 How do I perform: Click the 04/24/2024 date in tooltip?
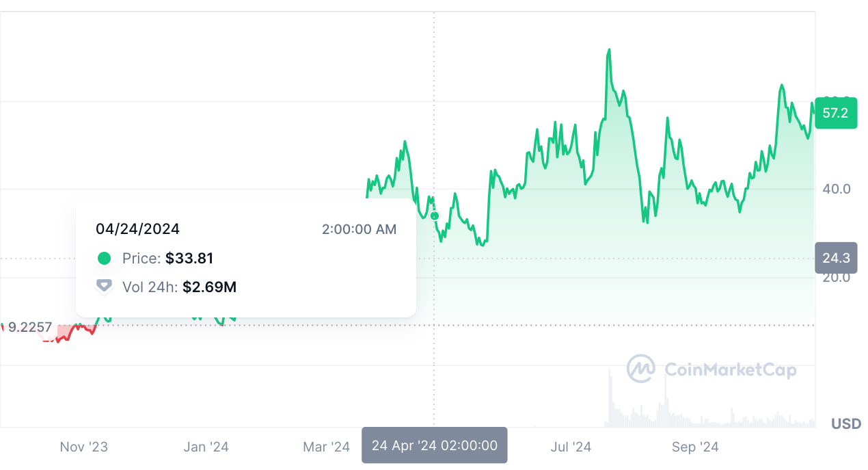tap(137, 229)
